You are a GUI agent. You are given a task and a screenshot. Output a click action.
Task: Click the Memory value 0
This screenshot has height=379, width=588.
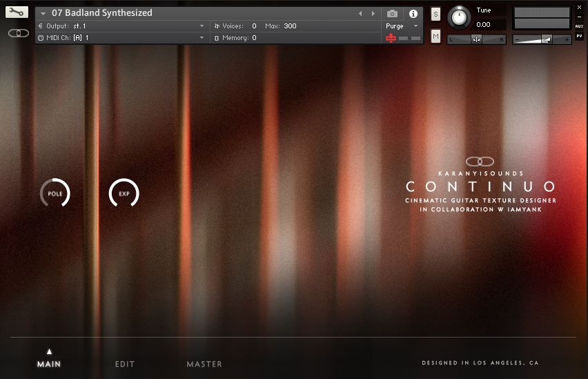pyautogui.click(x=254, y=37)
